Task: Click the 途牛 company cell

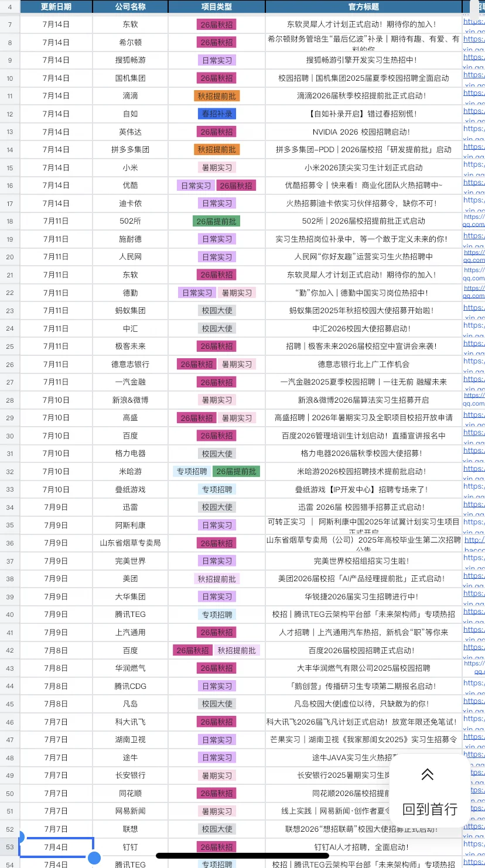Action: coord(131,757)
